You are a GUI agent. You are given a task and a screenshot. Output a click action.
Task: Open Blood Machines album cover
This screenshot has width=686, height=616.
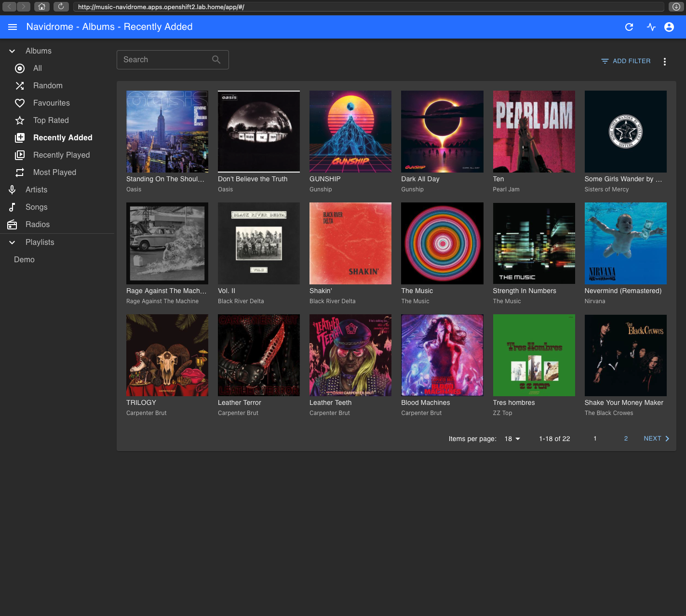pos(442,355)
